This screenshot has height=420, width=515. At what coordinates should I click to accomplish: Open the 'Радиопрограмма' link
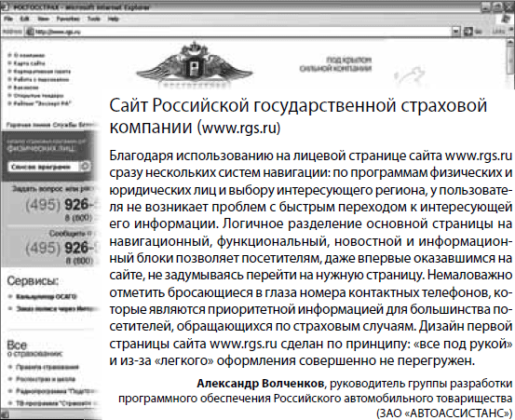tap(58, 391)
